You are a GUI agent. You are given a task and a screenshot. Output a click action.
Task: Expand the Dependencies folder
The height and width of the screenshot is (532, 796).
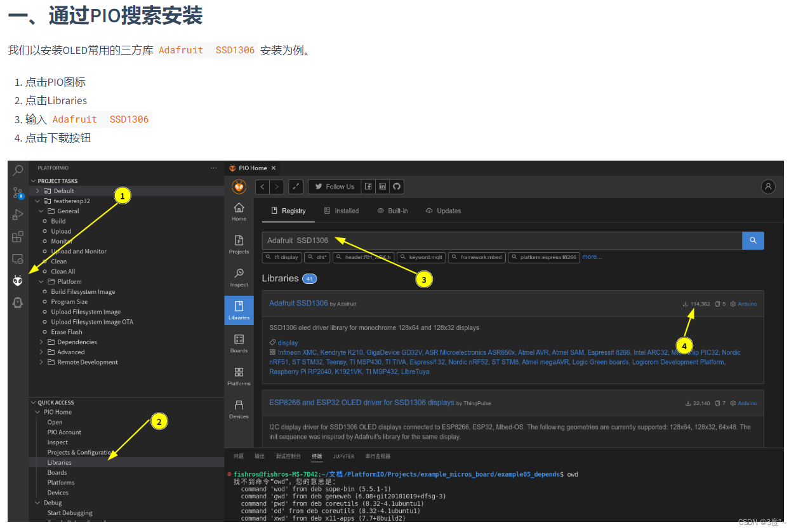point(77,342)
